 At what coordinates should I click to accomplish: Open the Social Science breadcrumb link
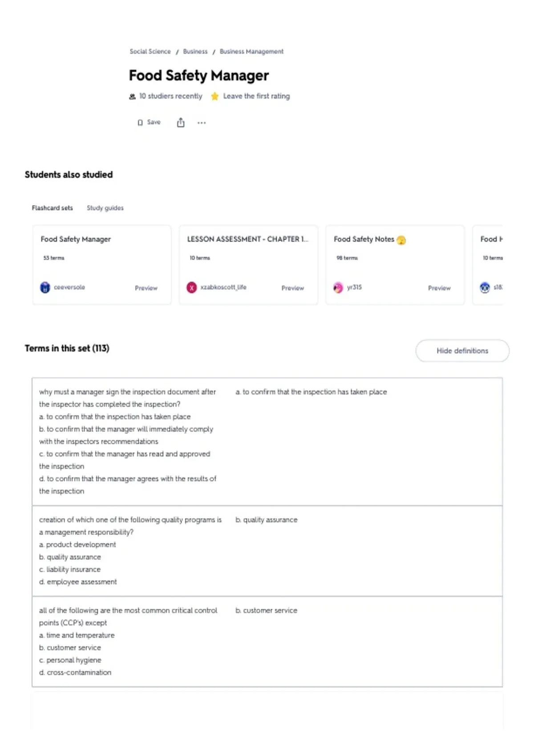click(150, 52)
